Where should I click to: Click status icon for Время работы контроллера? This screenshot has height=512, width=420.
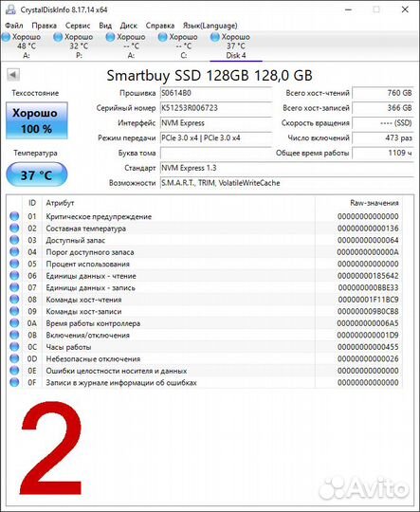14,323
